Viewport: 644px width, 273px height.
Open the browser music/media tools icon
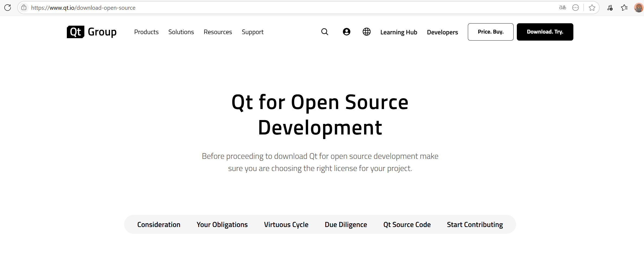610,8
